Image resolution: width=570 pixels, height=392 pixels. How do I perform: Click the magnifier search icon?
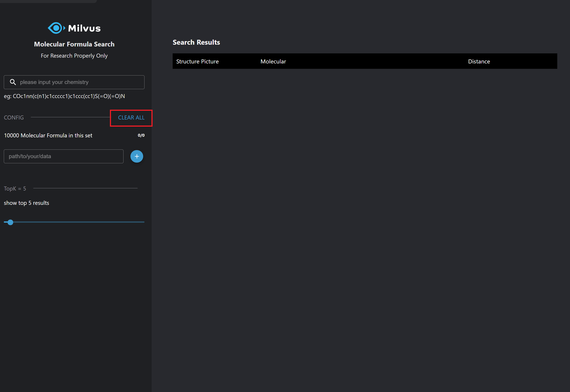coord(13,82)
